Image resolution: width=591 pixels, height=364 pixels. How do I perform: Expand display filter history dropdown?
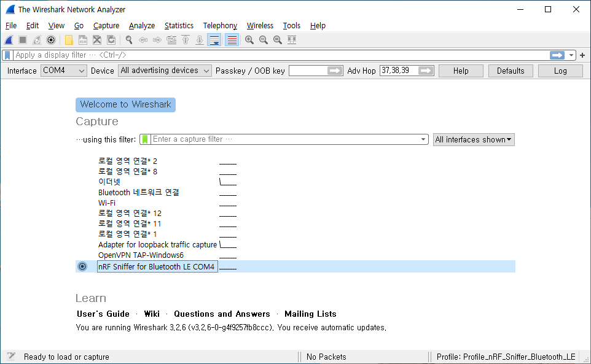pyautogui.click(x=571, y=55)
